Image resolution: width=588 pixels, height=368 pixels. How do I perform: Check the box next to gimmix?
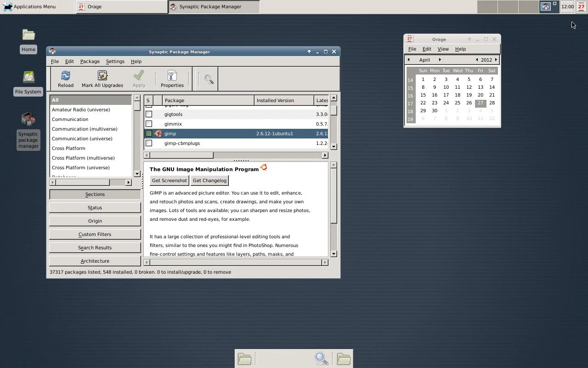[x=148, y=123]
